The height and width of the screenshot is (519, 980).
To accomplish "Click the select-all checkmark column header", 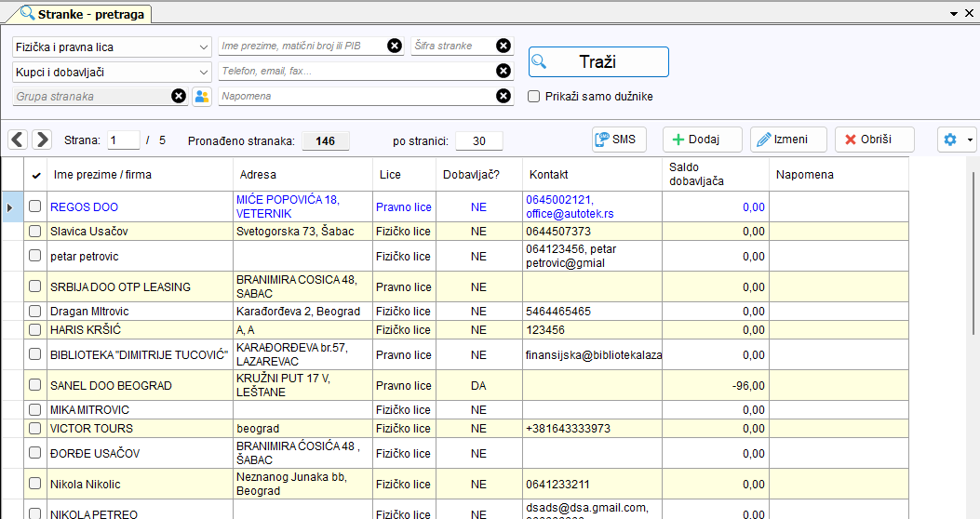I will coord(35,175).
